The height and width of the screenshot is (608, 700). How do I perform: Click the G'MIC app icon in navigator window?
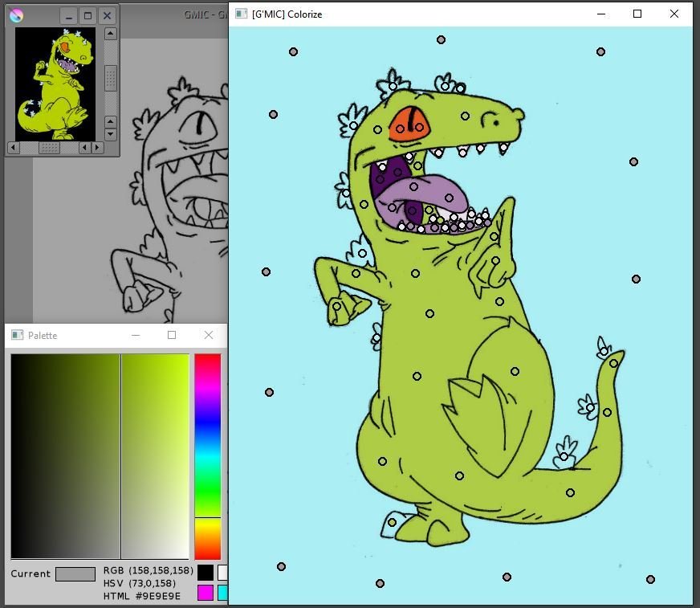click(17, 15)
